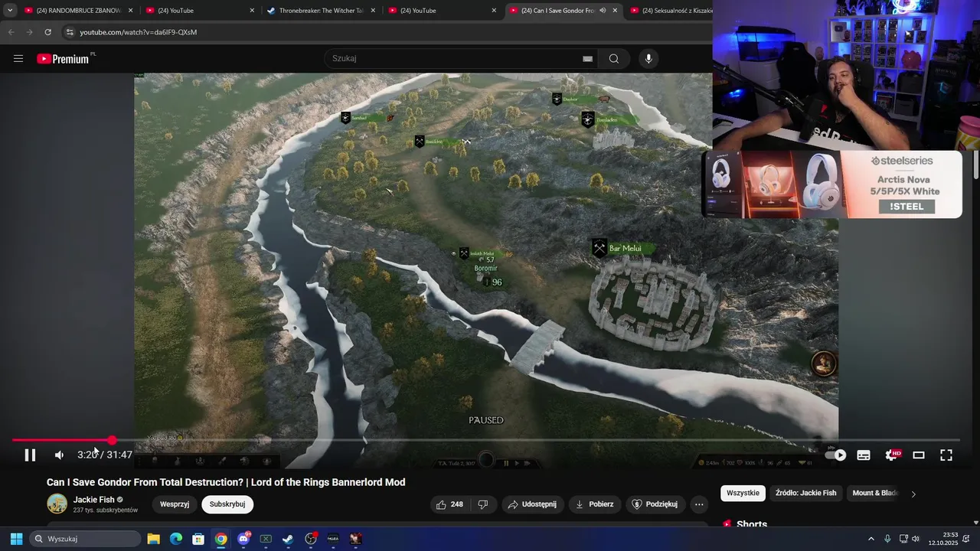Click the progress bar scrubber handle
This screenshot has width=980, height=551.
[x=112, y=440]
